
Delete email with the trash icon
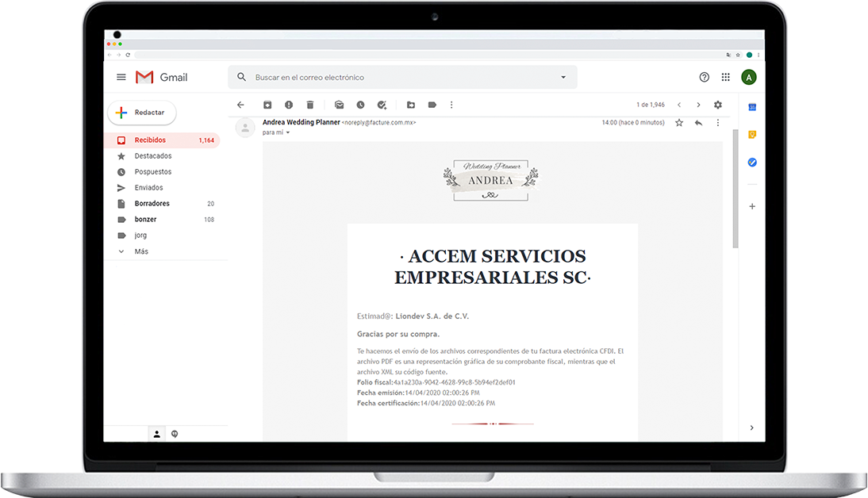[310, 105]
